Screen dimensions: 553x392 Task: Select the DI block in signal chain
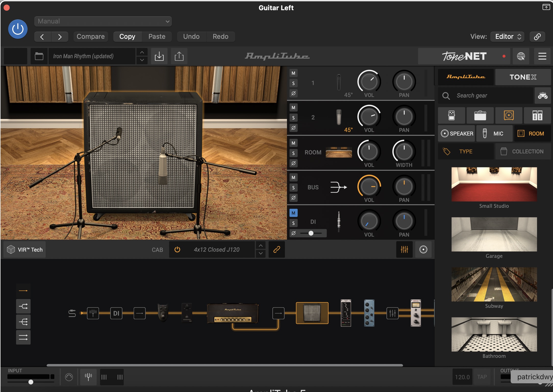tap(116, 313)
